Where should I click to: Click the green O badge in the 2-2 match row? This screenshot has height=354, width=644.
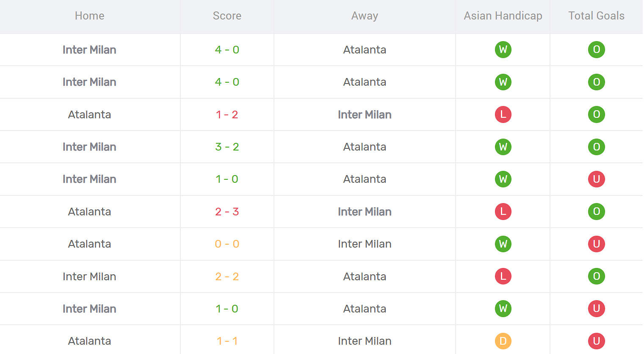click(x=596, y=276)
